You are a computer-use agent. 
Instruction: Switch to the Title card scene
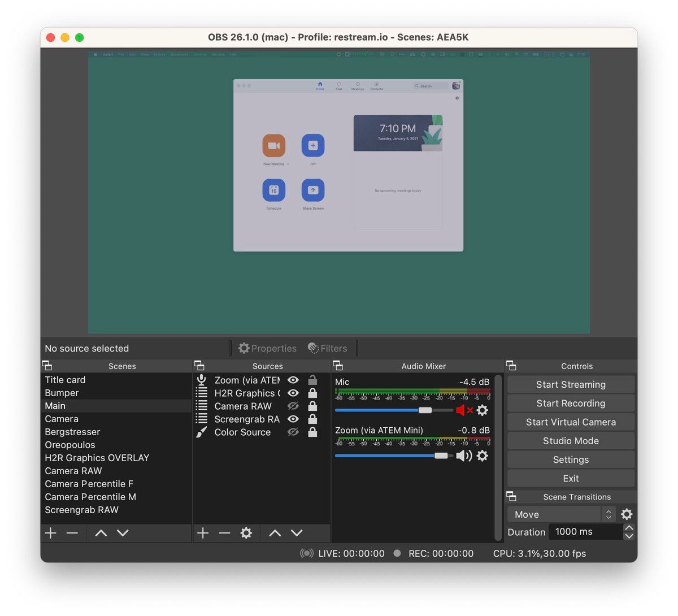click(65, 380)
